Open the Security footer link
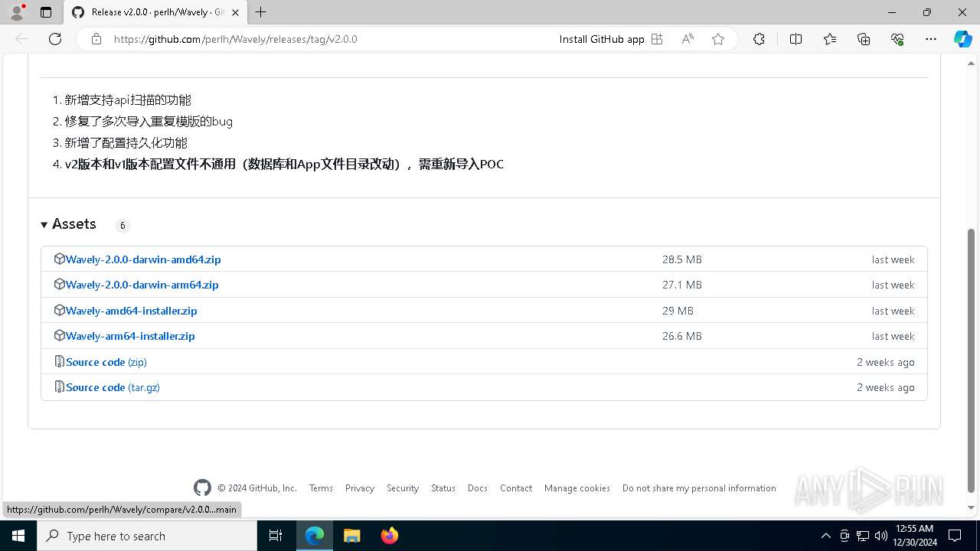This screenshot has width=980, height=551. point(403,488)
